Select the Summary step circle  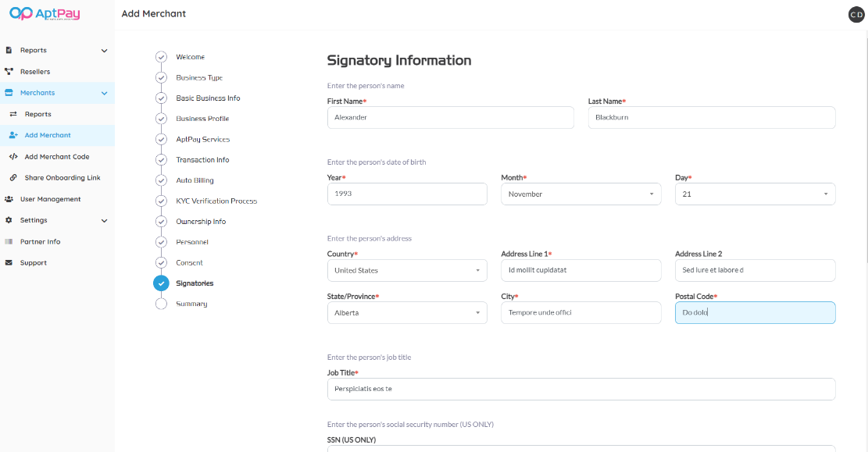(x=161, y=304)
